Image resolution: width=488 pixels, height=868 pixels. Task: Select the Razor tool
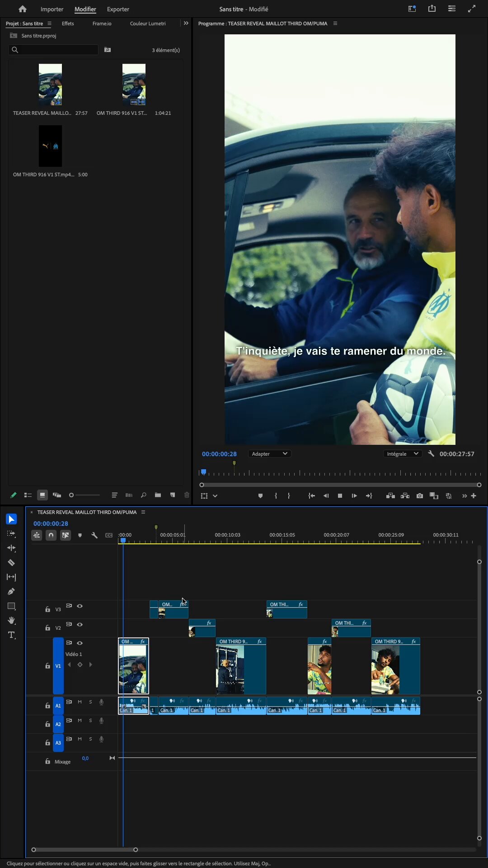click(11, 562)
